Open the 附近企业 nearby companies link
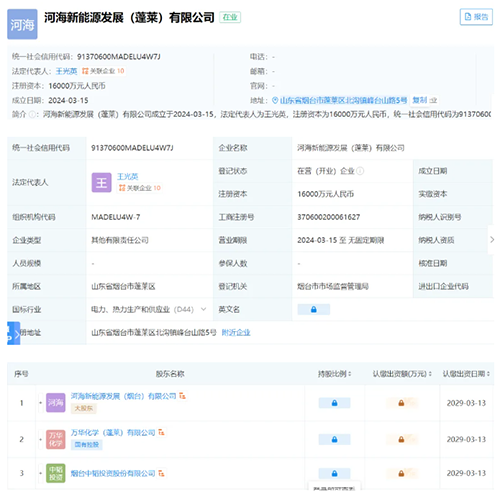Screen dimensions: 500x504 (x=236, y=333)
